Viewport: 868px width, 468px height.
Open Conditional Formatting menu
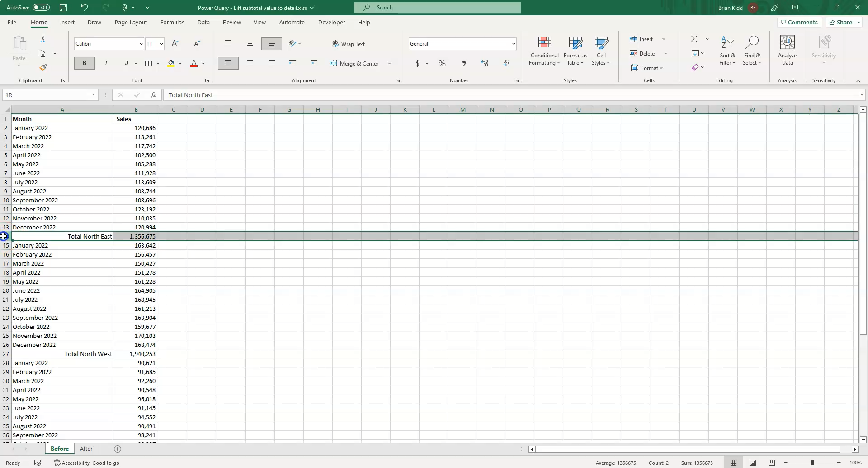tap(544, 51)
